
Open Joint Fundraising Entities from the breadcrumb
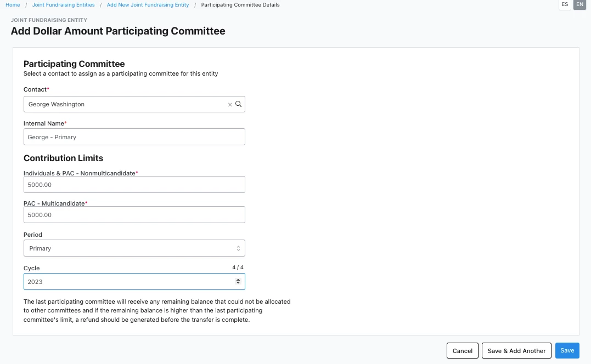coord(63,4)
